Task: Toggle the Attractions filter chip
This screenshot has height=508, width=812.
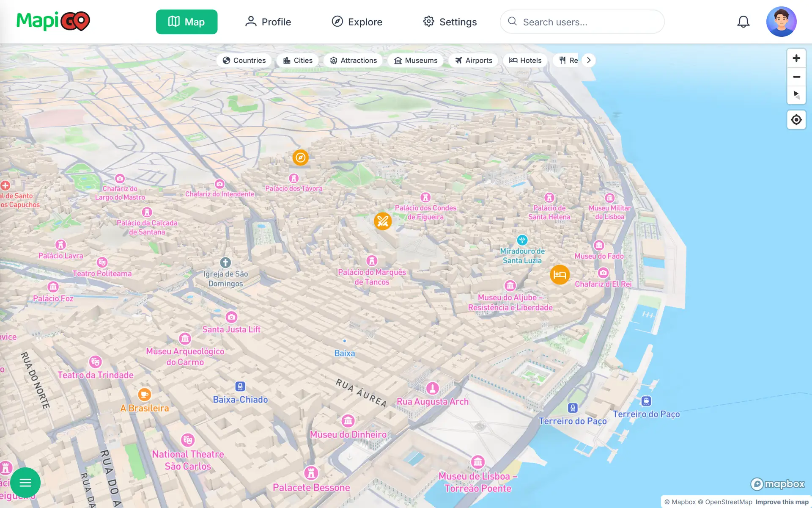Action: [x=353, y=60]
